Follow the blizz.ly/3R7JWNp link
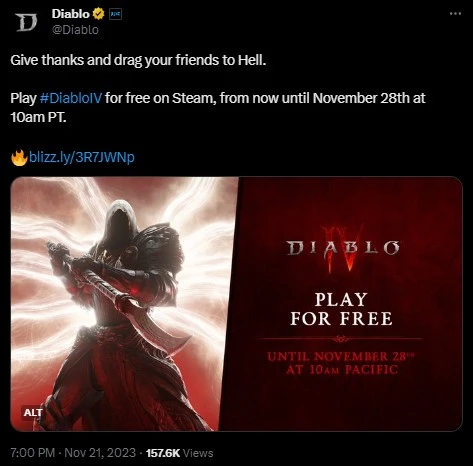The width and height of the screenshot is (473, 466). (x=82, y=157)
